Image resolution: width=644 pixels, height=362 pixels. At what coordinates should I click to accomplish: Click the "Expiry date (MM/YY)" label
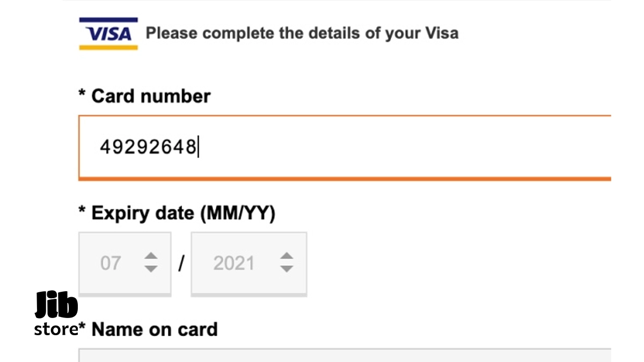coord(183,213)
